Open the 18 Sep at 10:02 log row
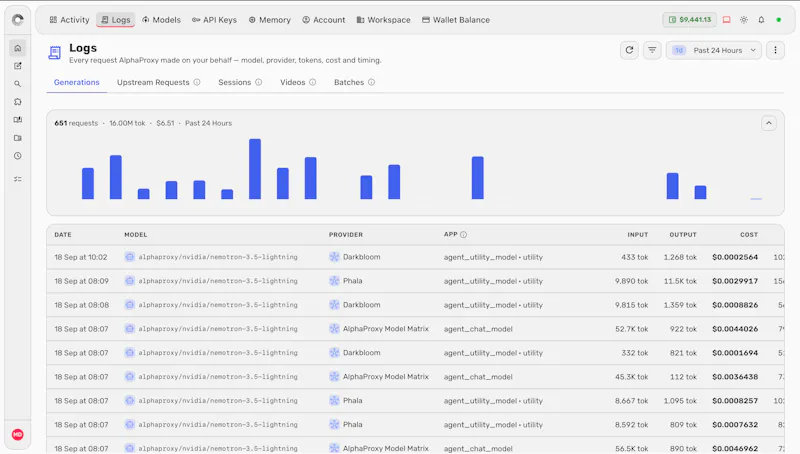800x454 pixels. (415, 257)
